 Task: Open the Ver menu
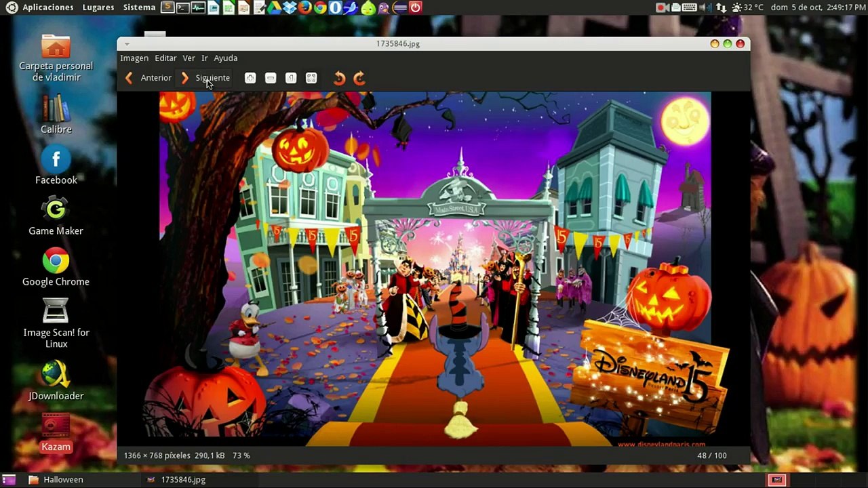click(189, 58)
